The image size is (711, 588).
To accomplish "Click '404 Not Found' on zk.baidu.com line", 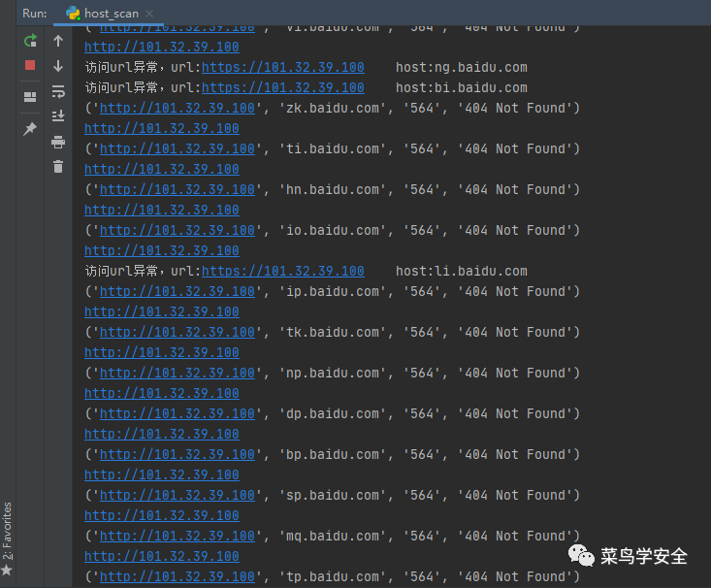I will (x=515, y=109).
